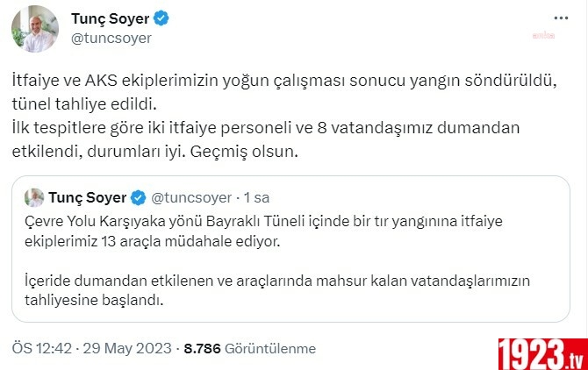Click the @tuncsoyer handle under the main name

click(x=111, y=38)
